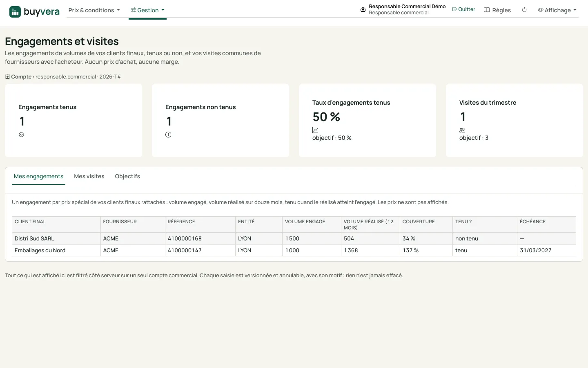The image size is (588, 368).
Task: Click the Engagements et visites heading
Action: (62, 41)
